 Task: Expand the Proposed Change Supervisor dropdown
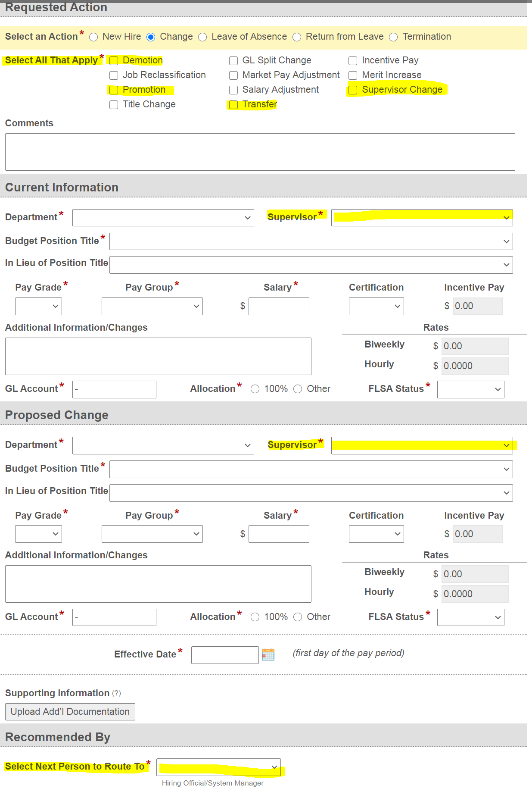[x=422, y=445]
